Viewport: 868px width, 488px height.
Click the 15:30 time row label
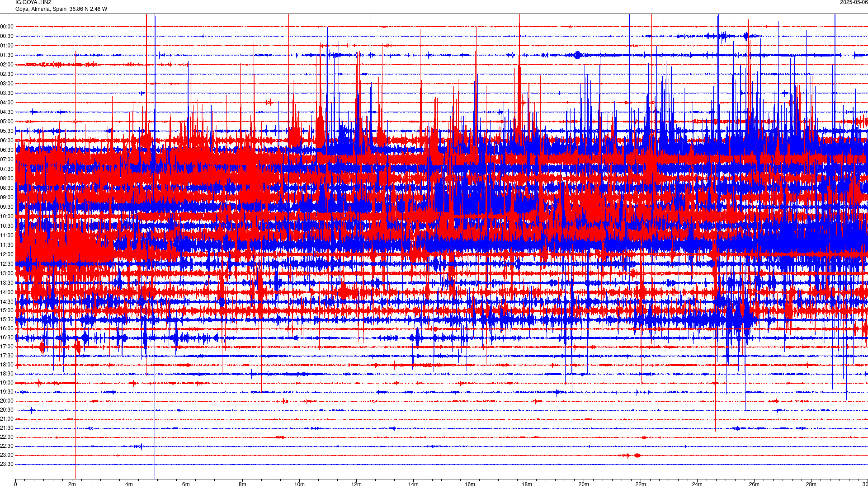click(7, 319)
